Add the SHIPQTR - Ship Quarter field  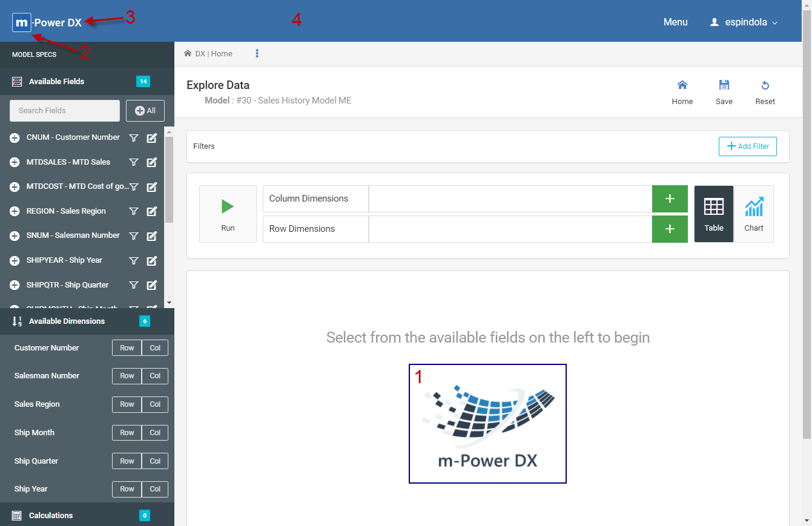pos(15,285)
